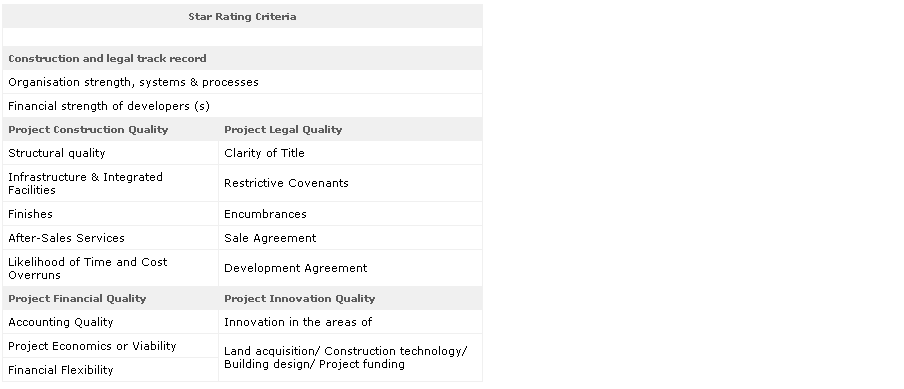
Task: Click Project Legal Quality heading
Action: click(x=351, y=129)
